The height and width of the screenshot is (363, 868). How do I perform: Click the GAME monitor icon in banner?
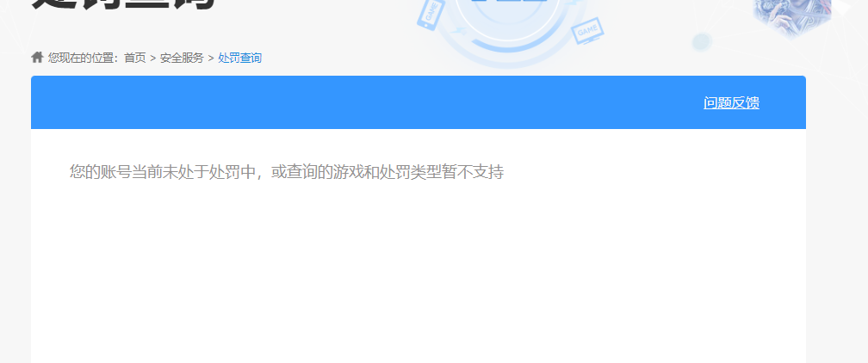pyautogui.click(x=587, y=30)
